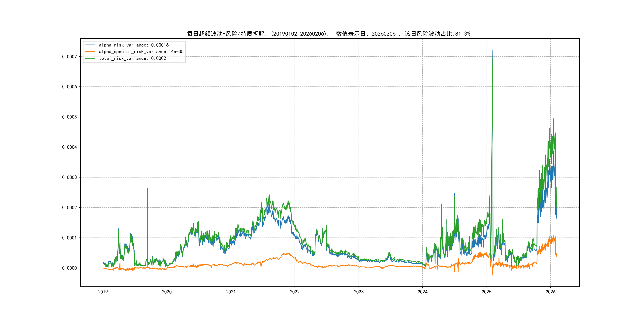Click the 2020 x-axis tick label

pos(167,292)
